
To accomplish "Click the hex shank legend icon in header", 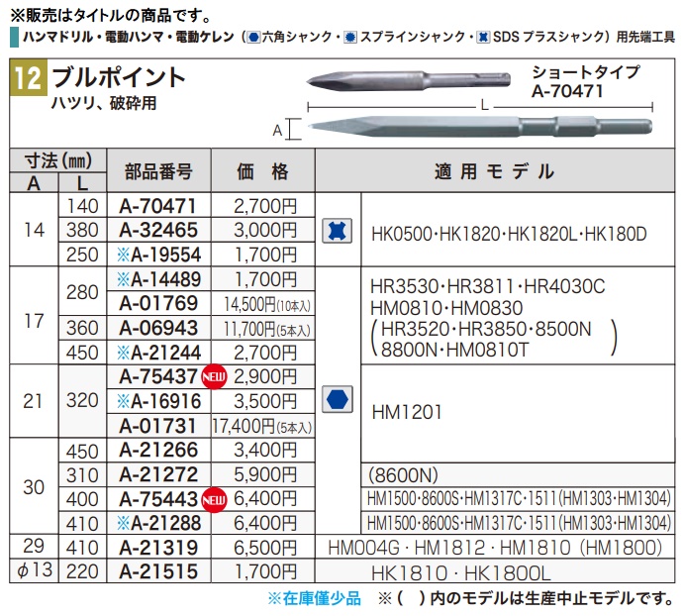I will tap(253, 37).
